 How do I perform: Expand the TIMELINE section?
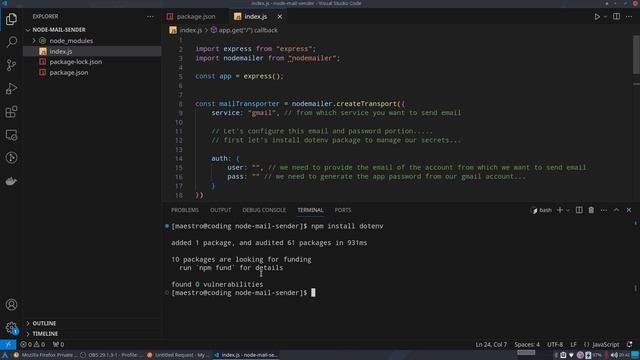(x=28, y=334)
